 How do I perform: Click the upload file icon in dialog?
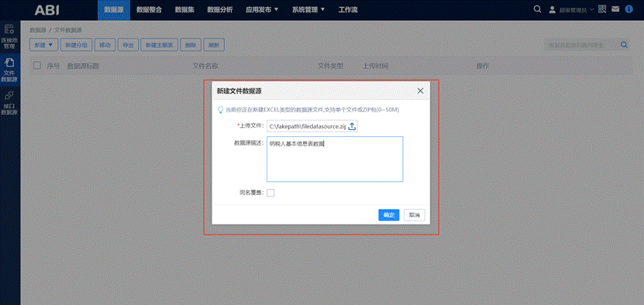click(352, 126)
